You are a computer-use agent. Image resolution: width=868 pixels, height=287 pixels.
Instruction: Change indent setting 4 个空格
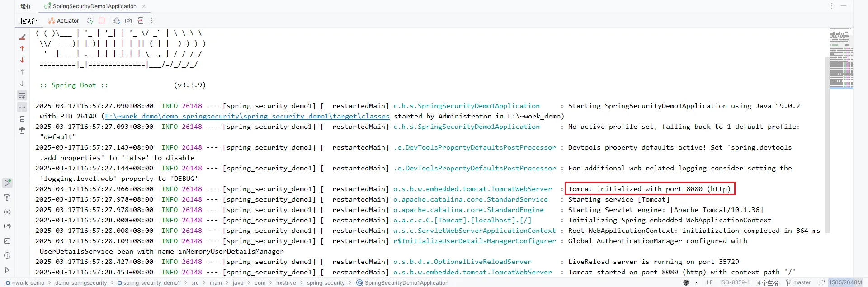point(768,283)
